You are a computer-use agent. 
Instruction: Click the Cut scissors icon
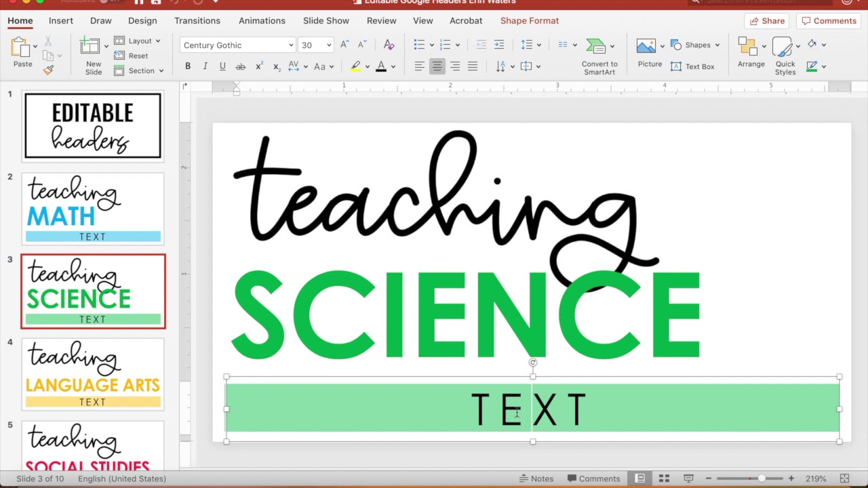pyautogui.click(x=47, y=42)
